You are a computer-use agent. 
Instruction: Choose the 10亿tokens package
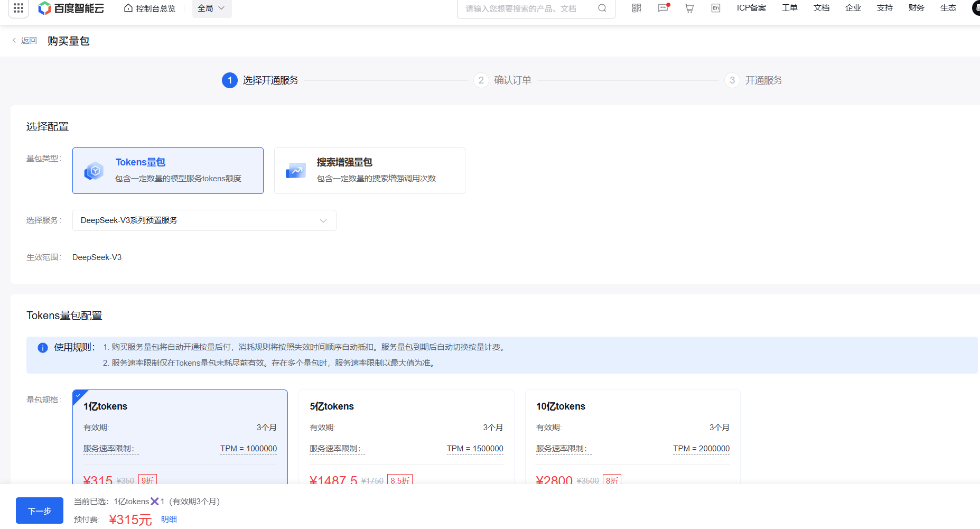tap(632, 436)
